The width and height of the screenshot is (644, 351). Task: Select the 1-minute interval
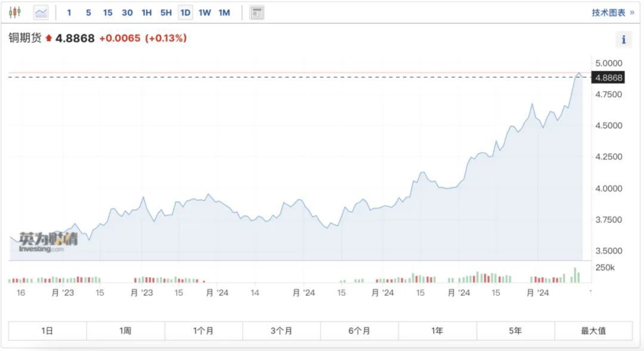(x=69, y=13)
